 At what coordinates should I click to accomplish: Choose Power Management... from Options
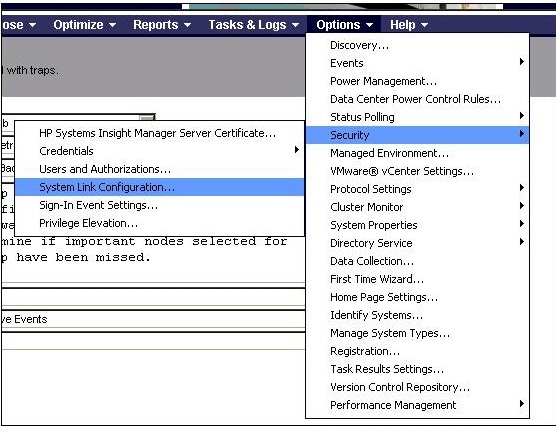coord(417,81)
